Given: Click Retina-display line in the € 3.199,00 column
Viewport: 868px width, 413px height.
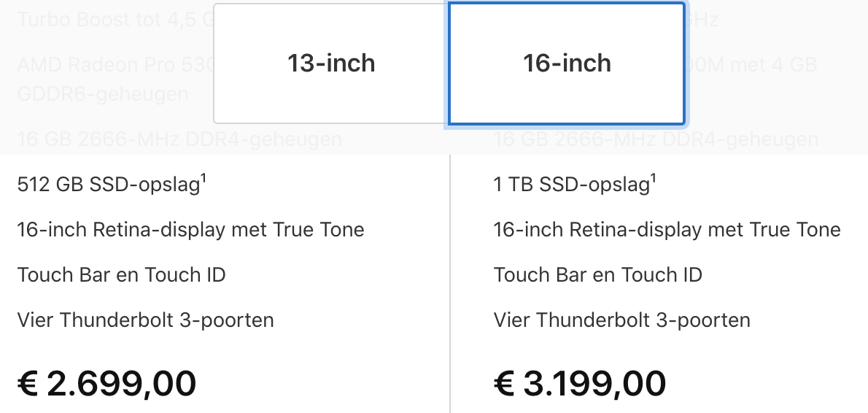Looking at the screenshot, I should [x=667, y=229].
